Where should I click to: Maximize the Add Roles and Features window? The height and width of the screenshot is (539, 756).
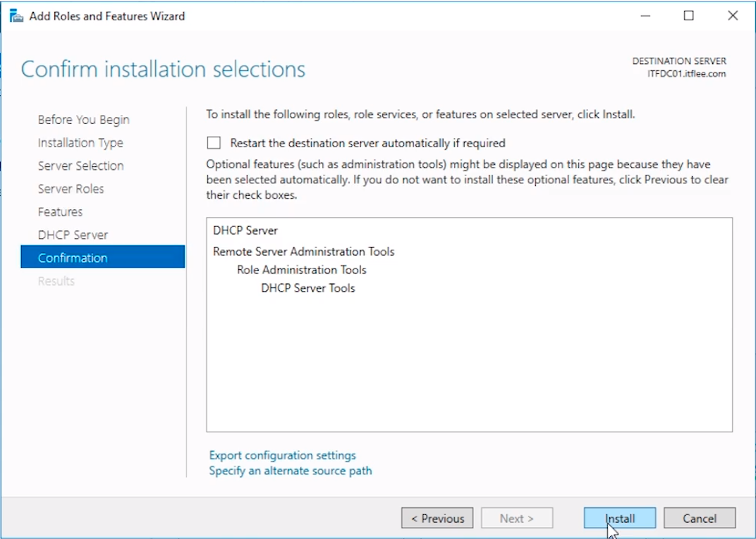tap(689, 16)
